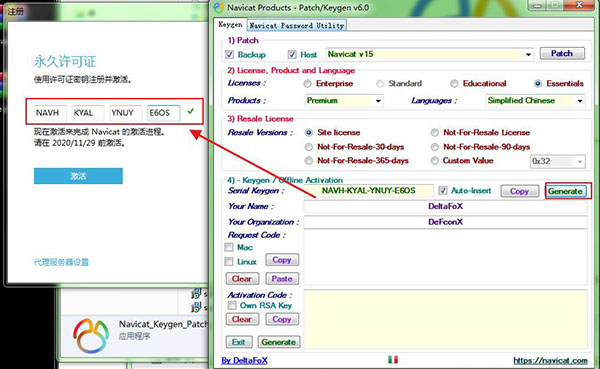This screenshot has height=369, width=600.
Task: Click Copy button under Activation Code
Action: pyautogui.click(x=282, y=319)
